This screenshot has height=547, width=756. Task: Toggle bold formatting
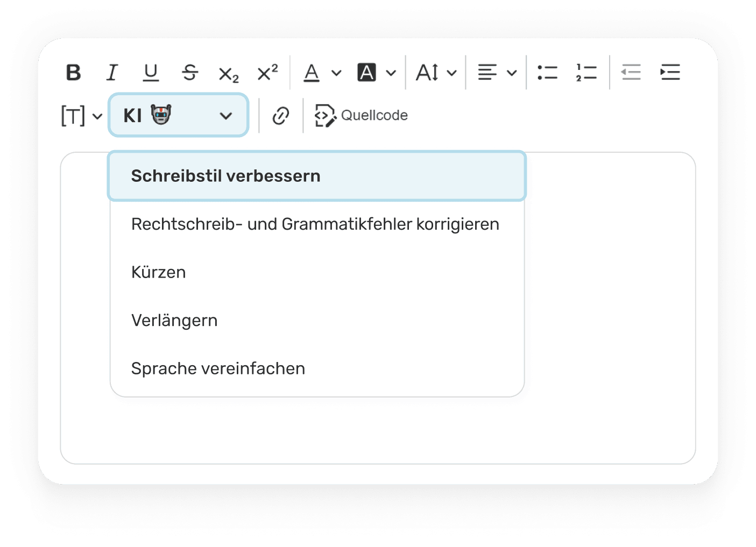pyautogui.click(x=74, y=72)
